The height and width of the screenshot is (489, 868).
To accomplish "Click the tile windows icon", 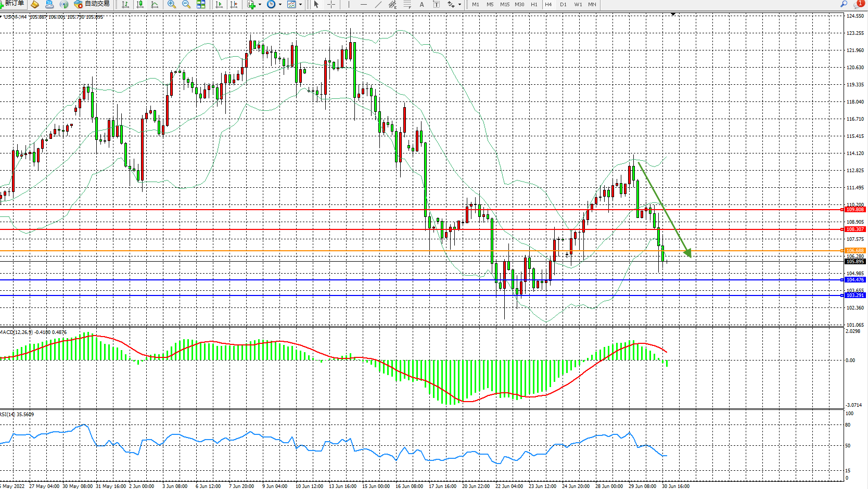I will click(x=201, y=5).
